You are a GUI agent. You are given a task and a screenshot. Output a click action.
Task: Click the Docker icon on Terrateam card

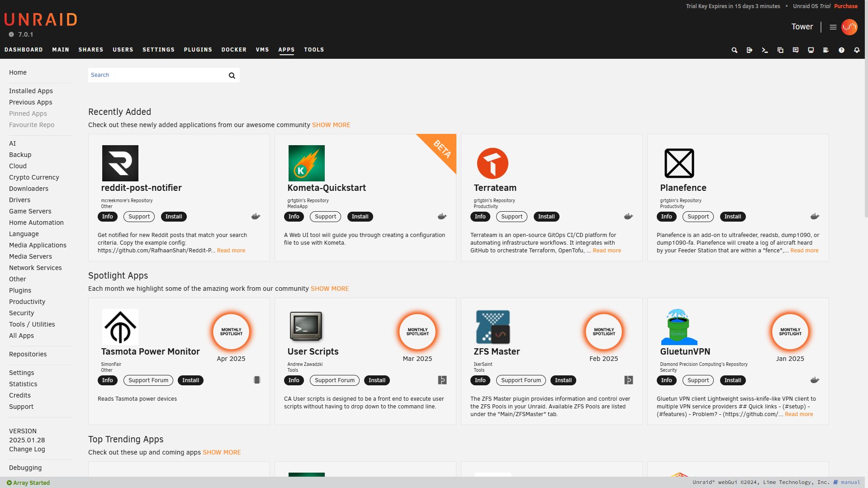tap(629, 217)
